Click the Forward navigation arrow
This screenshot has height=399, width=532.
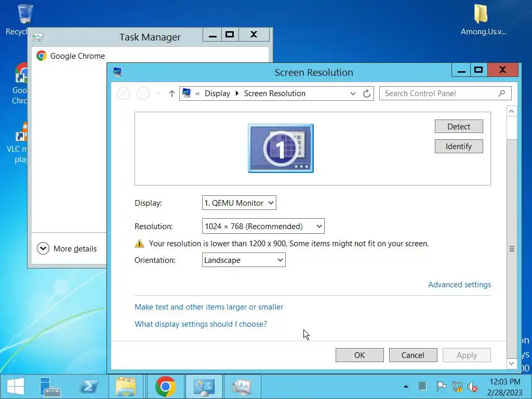click(x=143, y=94)
